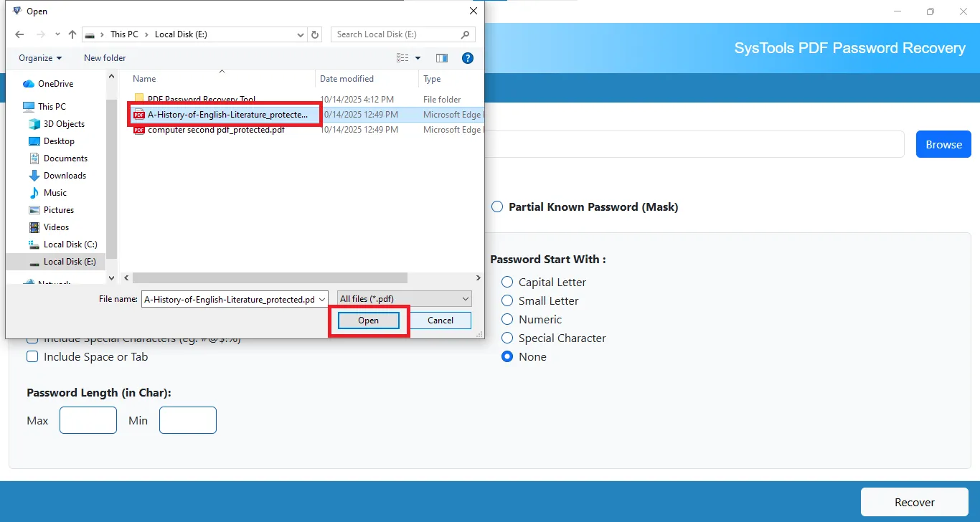Close the Open dialog window
Viewport: 980px width, 522px height.
tap(473, 11)
